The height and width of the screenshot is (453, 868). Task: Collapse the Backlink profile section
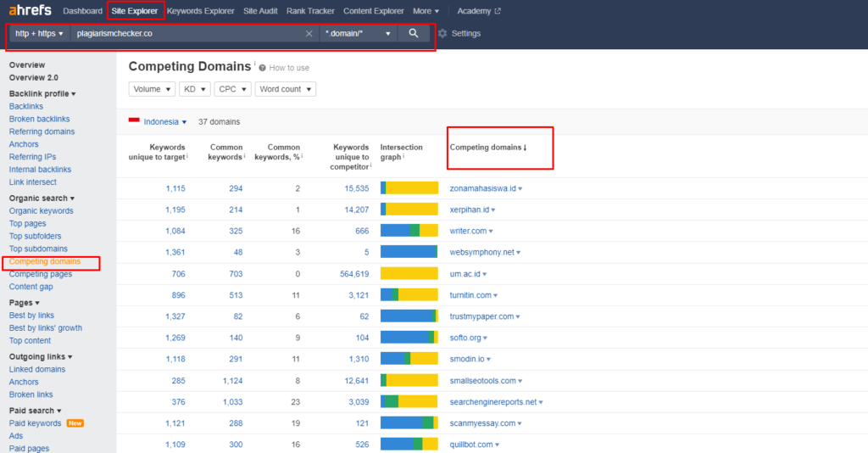(x=42, y=93)
